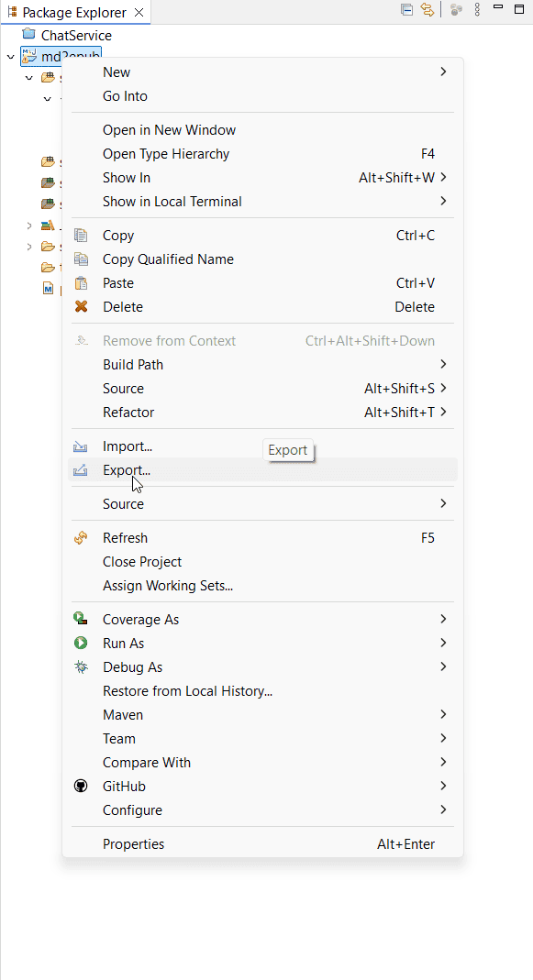Click the Debug As bug icon
The width and height of the screenshot is (533, 980).
click(x=81, y=666)
